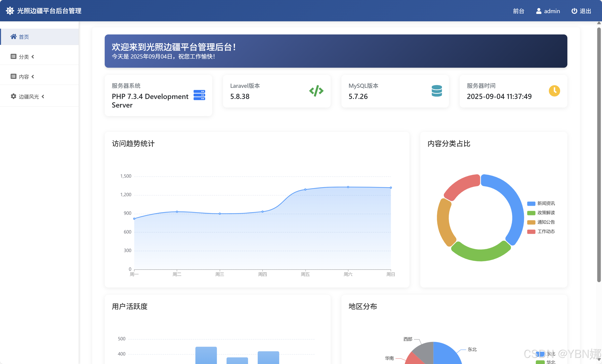This screenshot has width=602, height=364.
Task: Open the 首页 menu item
Action: pyautogui.click(x=40, y=37)
